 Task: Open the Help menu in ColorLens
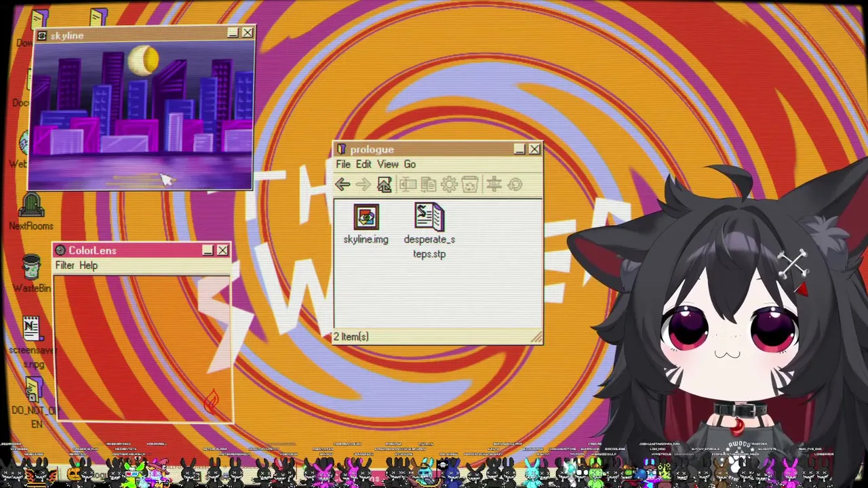[x=88, y=265]
